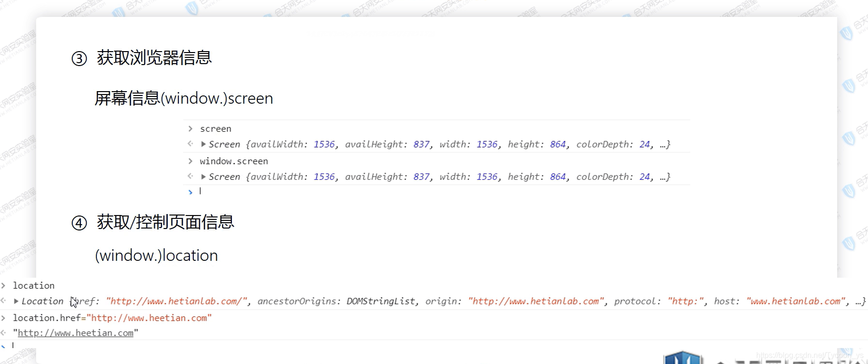This screenshot has width=868, height=364.
Task: Click the href value "http://www.hetianlab.com/"
Action: coord(177,301)
